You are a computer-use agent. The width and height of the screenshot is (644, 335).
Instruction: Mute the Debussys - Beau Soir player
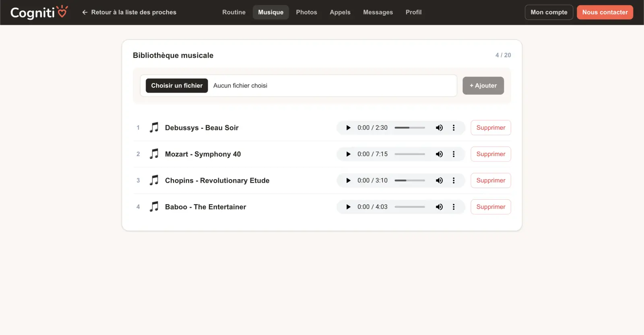click(439, 128)
